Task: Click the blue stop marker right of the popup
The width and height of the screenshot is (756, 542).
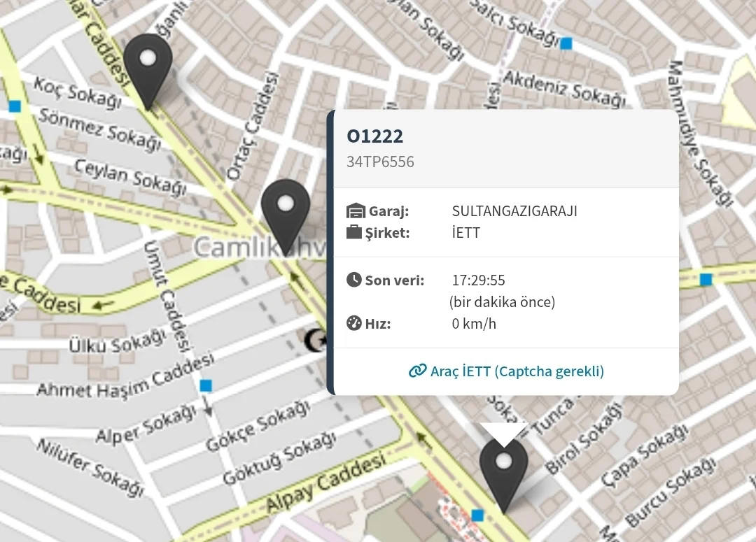Action: click(706, 280)
